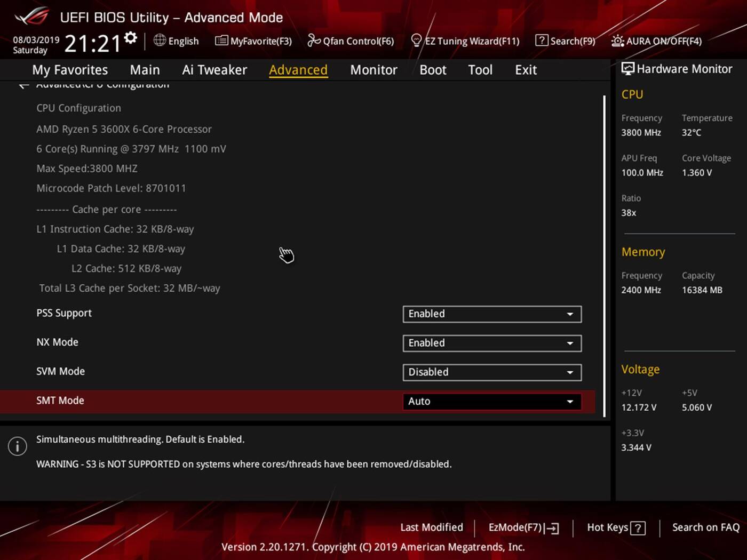Screen dimensions: 747x560
Task: Expand the PSS Support dropdown
Action: 491,314
